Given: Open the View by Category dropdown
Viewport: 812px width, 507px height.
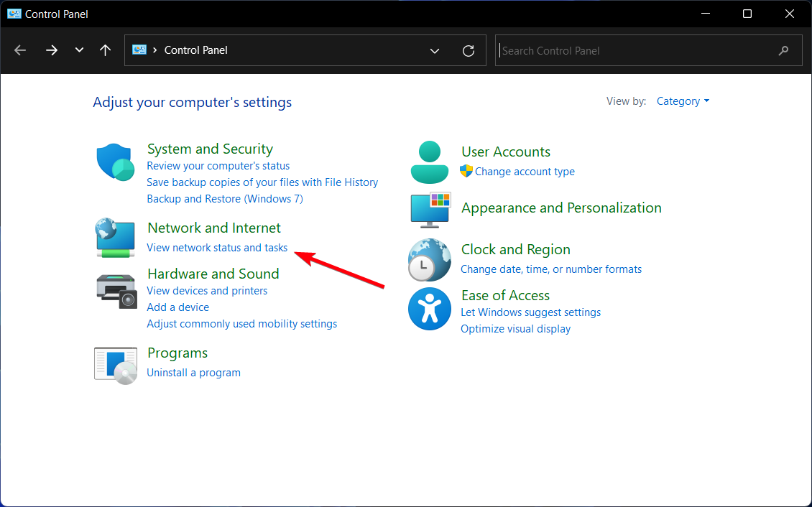Looking at the screenshot, I should pos(683,101).
